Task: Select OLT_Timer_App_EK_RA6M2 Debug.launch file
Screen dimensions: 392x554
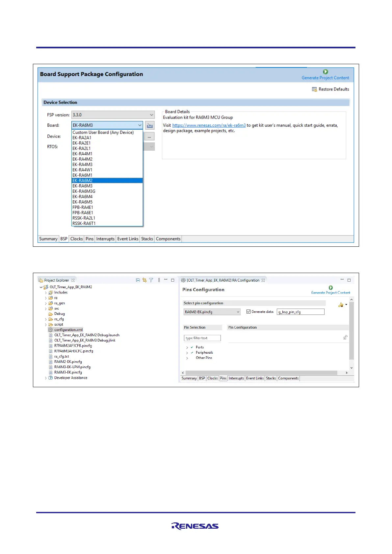Action: click(87, 335)
